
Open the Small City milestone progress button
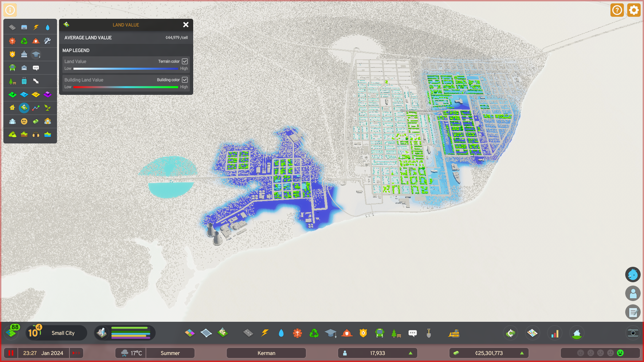click(56, 333)
